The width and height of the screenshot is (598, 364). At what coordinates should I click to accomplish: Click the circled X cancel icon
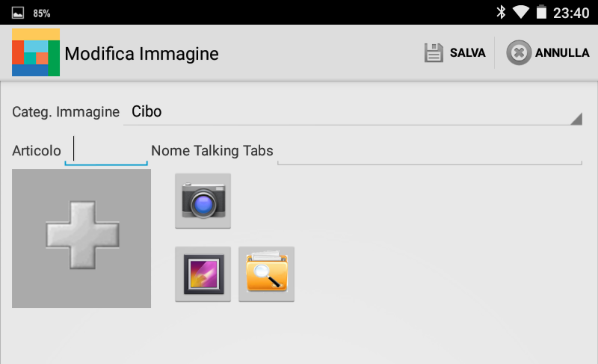pyautogui.click(x=519, y=53)
